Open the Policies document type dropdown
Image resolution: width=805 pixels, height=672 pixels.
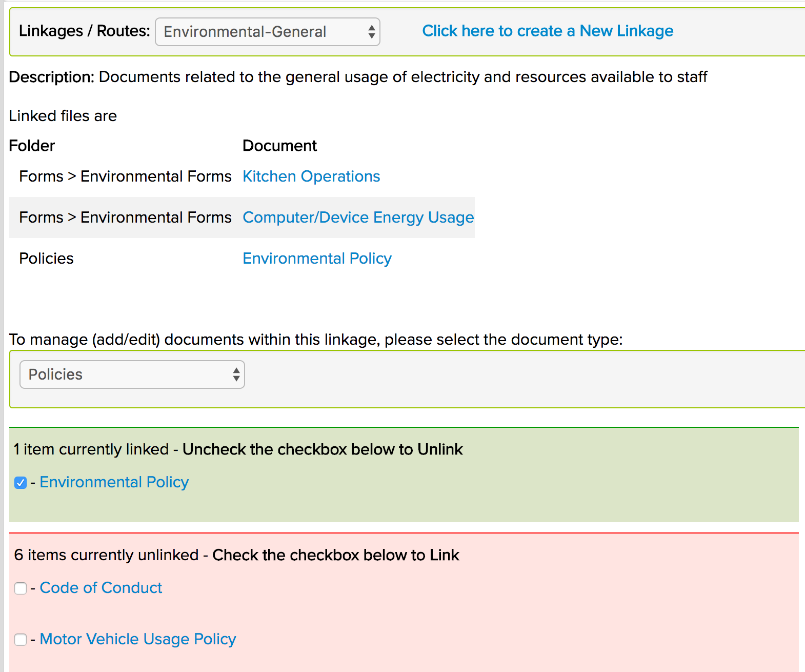coord(132,374)
